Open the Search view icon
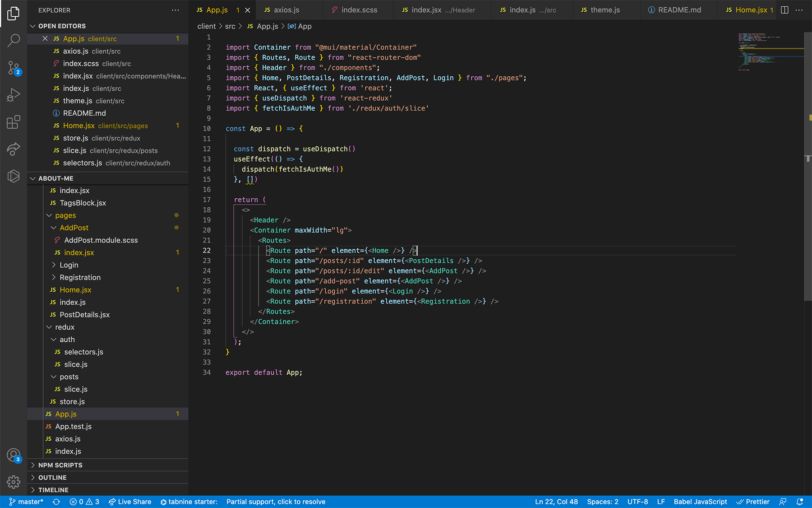The image size is (812, 508). click(14, 41)
